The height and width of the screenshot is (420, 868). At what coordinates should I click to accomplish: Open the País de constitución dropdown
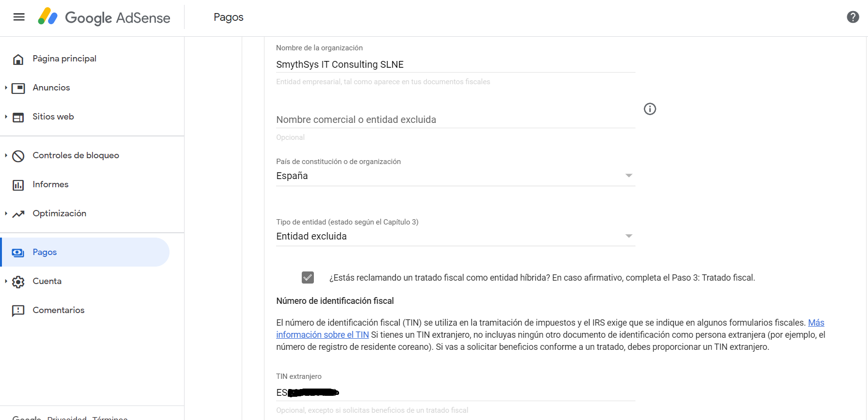tap(455, 176)
